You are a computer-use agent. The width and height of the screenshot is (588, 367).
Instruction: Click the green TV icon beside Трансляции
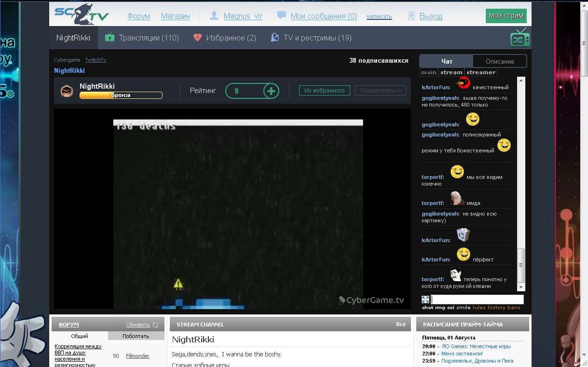tap(109, 37)
